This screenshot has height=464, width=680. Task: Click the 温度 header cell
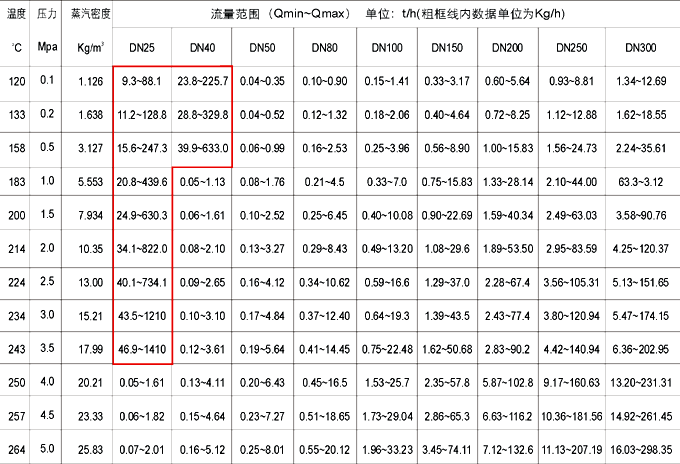(x=18, y=18)
